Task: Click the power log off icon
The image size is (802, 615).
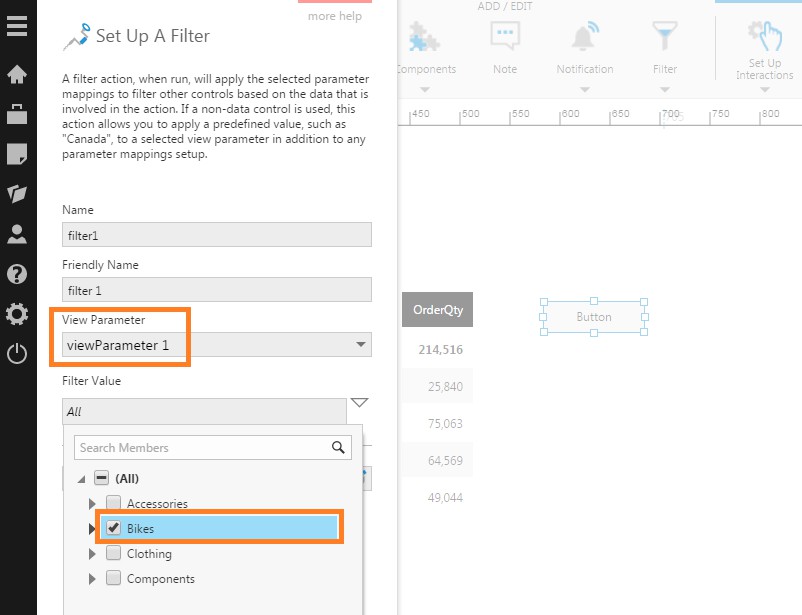Action: point(17,353)
